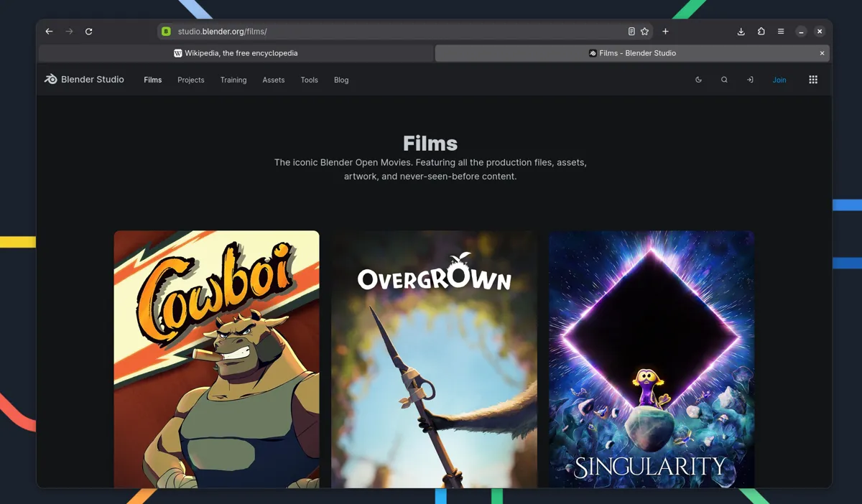Open the Blender apps grid menu
Viewport: 862px width, 504px height.
[x=813, y=80]
